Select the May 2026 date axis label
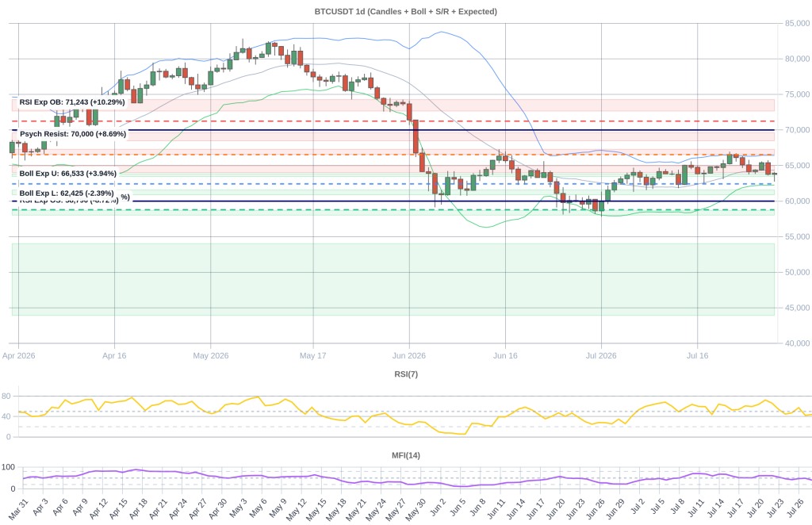812x525 pixels. point(211,356)
